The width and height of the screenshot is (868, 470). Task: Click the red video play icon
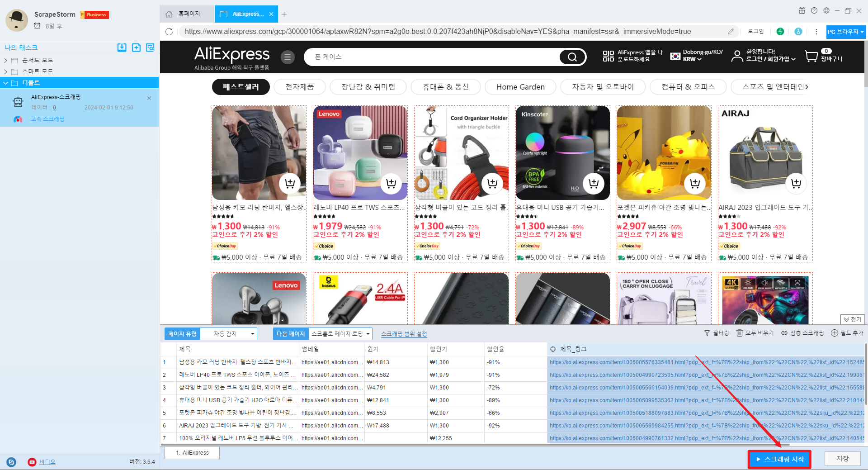(x=32, y=462)
